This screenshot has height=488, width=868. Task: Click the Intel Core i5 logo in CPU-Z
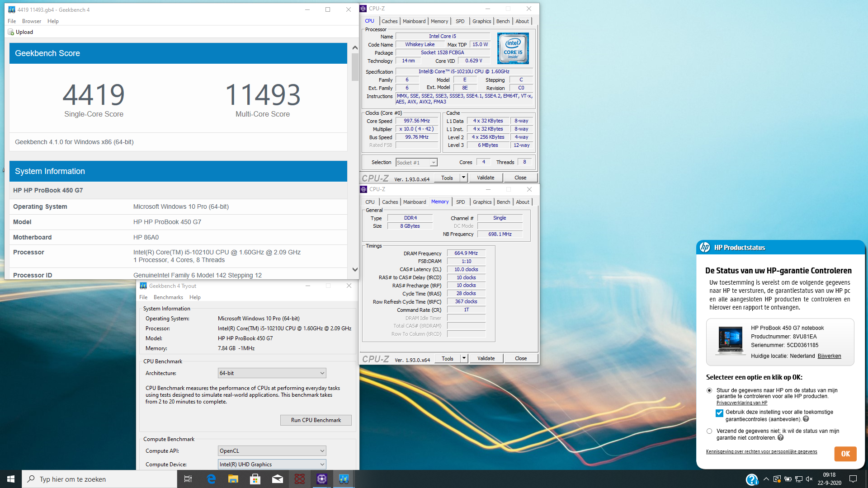(513, 48)
